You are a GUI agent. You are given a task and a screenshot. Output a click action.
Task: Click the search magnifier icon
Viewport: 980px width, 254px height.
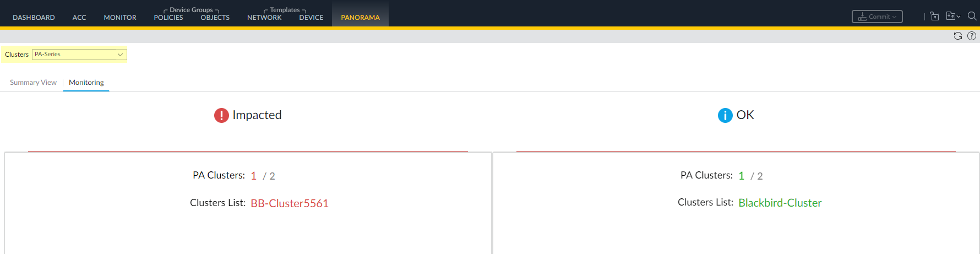[972, 17]
